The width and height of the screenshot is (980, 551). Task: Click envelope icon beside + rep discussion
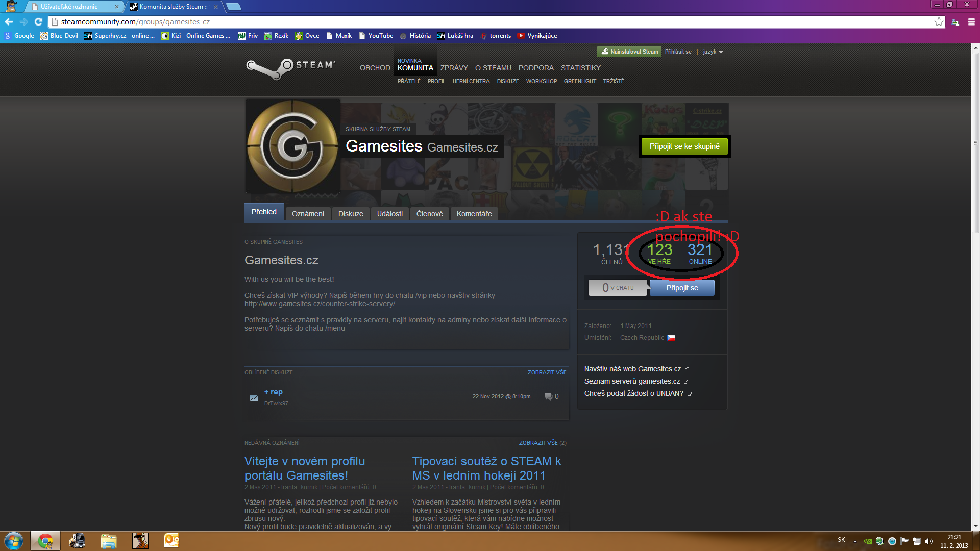254,397
